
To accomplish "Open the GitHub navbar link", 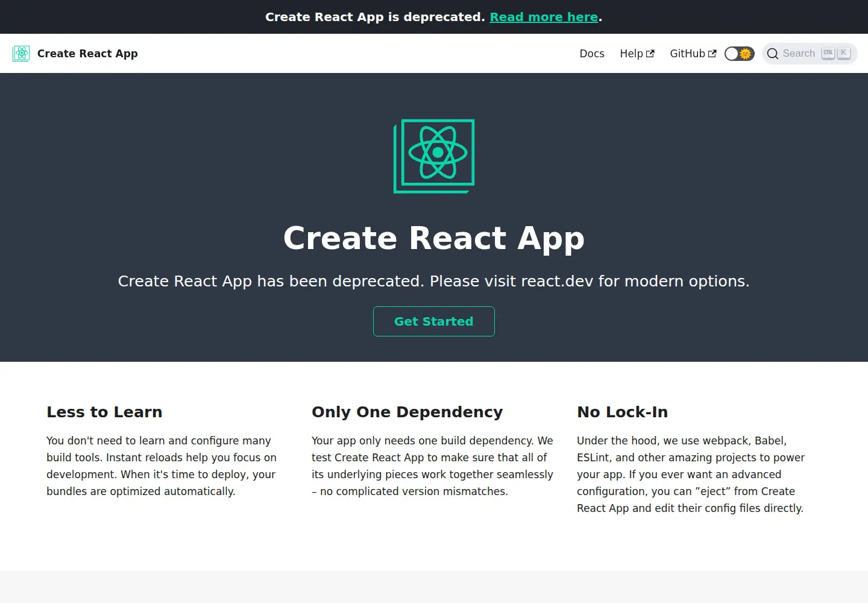I will tap(693, 54).
